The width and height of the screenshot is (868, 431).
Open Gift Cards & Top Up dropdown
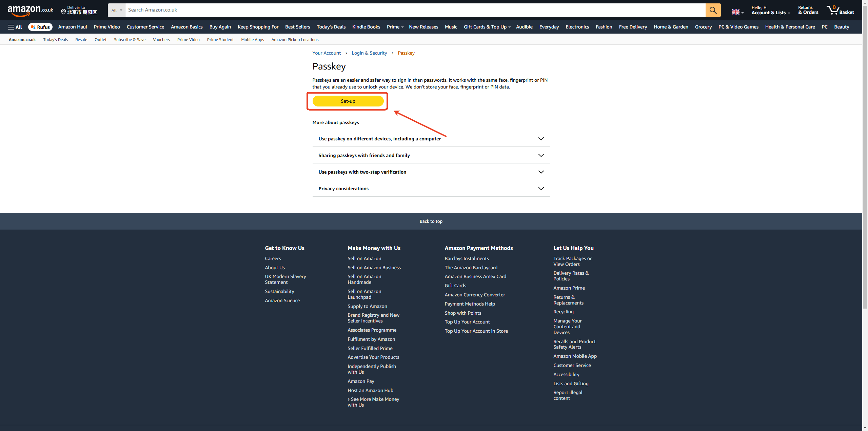pyautogui.click(x=487, y=27)
